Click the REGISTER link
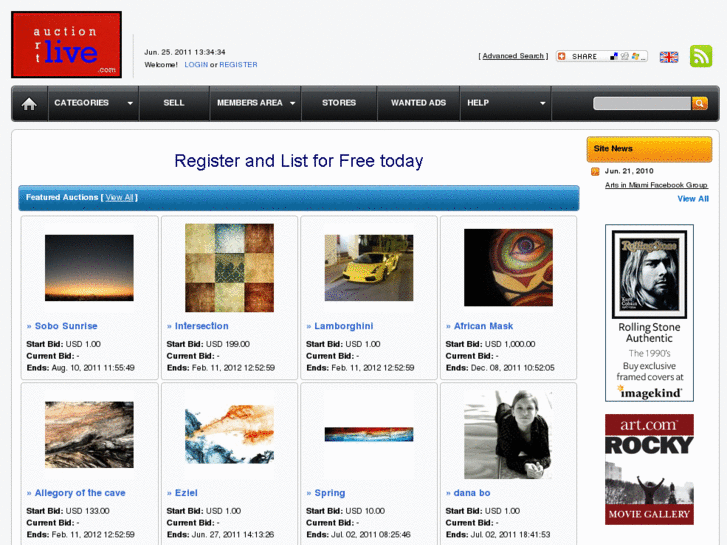 pos(238,64)
